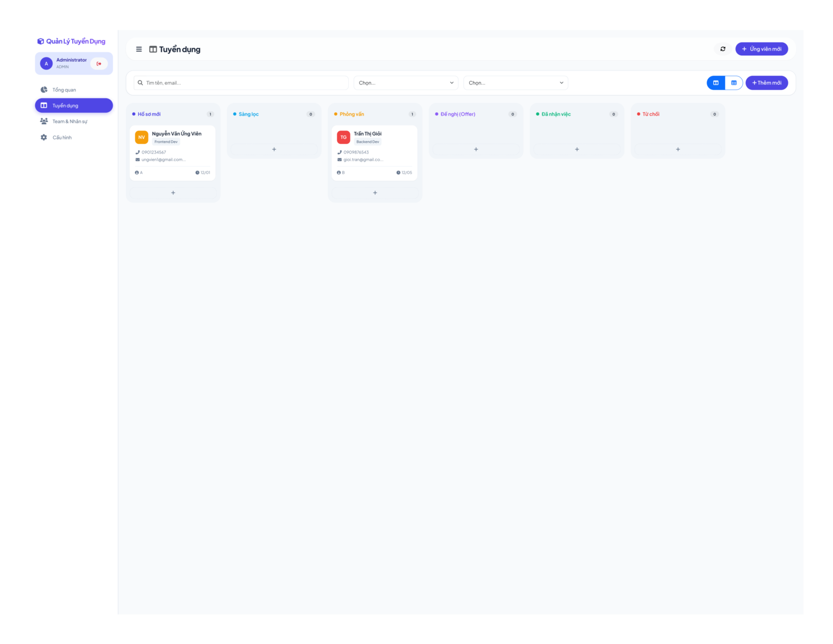Open Nguyễn Văn Ứng Viên candidate card
The height and width of the screenshot is (644, 833).
point(173,153)
